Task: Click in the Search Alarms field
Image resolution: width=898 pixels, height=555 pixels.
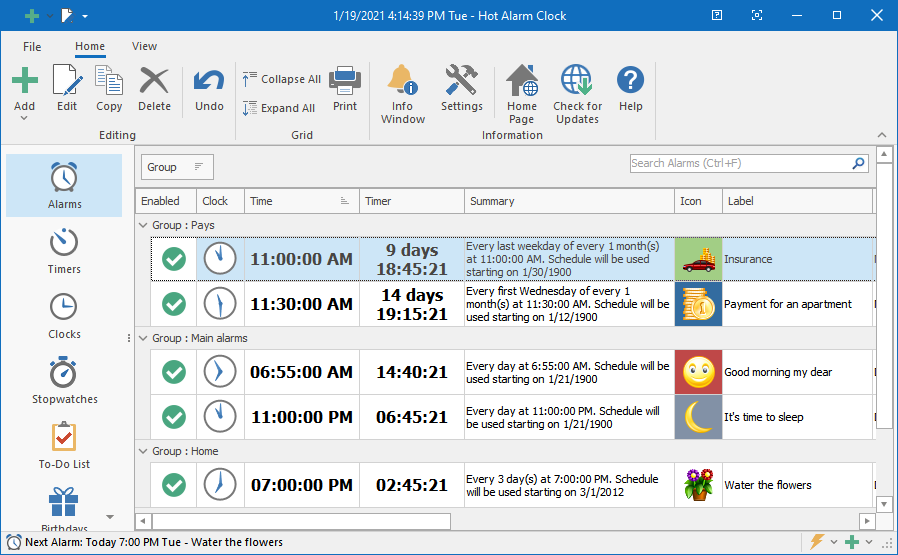Action: click(738, 163)
